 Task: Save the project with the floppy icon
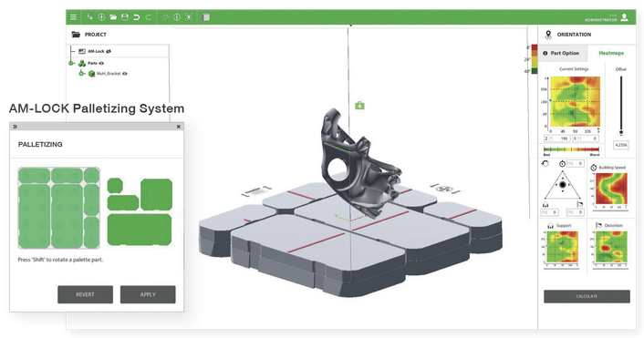[125, 17]
